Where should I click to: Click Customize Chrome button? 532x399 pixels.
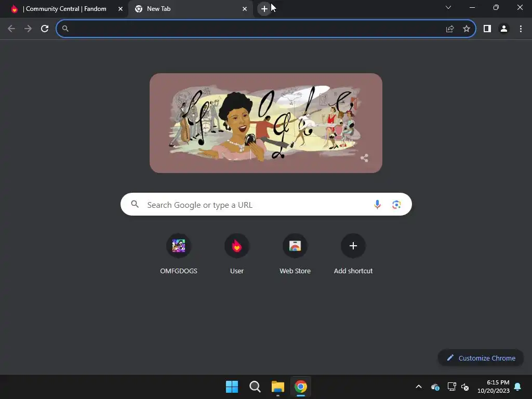coord(481,358)
